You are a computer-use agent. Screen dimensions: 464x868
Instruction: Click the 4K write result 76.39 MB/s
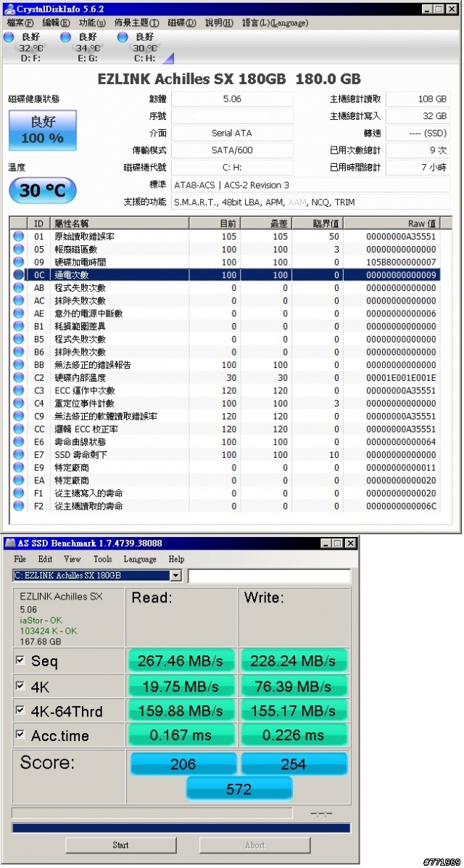click(293, 687)
